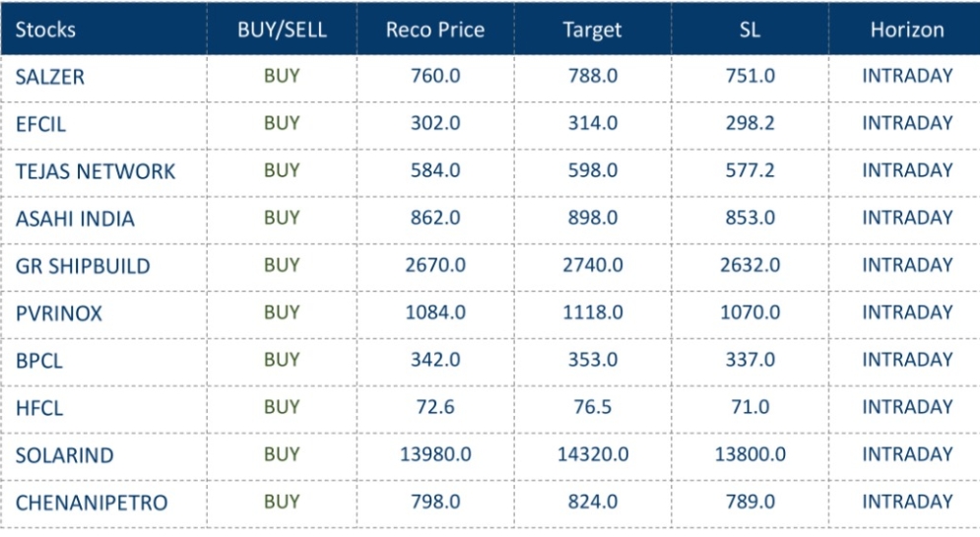Screen dimensions: 980x537
Task: Click SOLARIND target price 14320.0
Action: click(592, 454)
